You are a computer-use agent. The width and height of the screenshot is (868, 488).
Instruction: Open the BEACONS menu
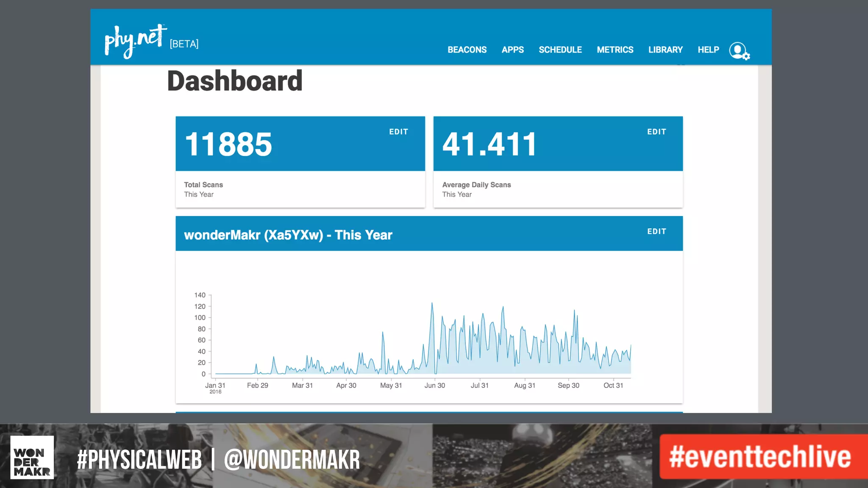pos(467,50)
